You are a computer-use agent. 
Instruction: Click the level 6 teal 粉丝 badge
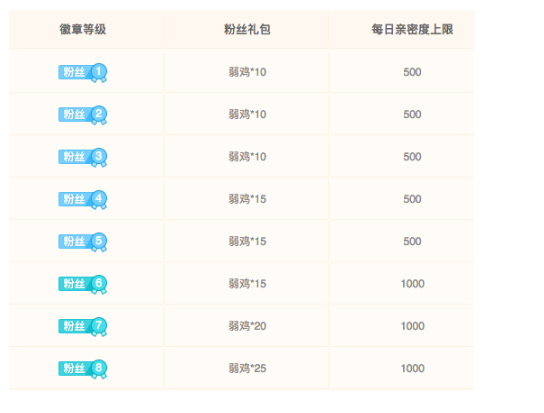tap(83, 284)
